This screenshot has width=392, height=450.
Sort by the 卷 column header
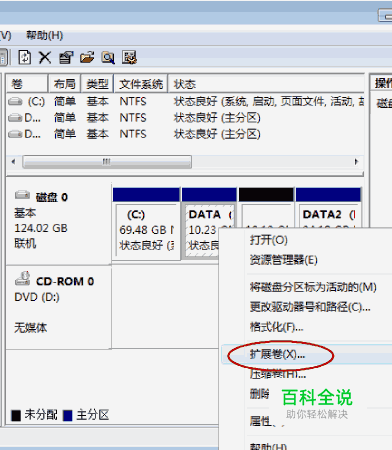[27, 84]
